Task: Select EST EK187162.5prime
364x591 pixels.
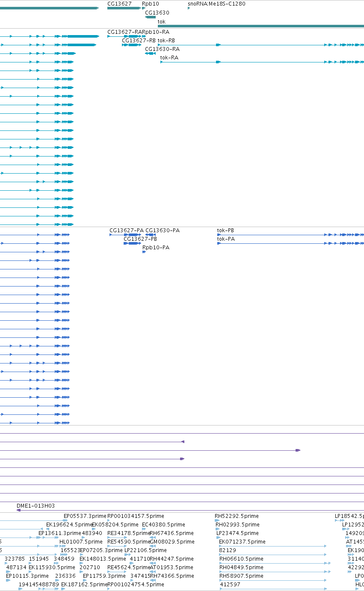Action: pos(84,584)
